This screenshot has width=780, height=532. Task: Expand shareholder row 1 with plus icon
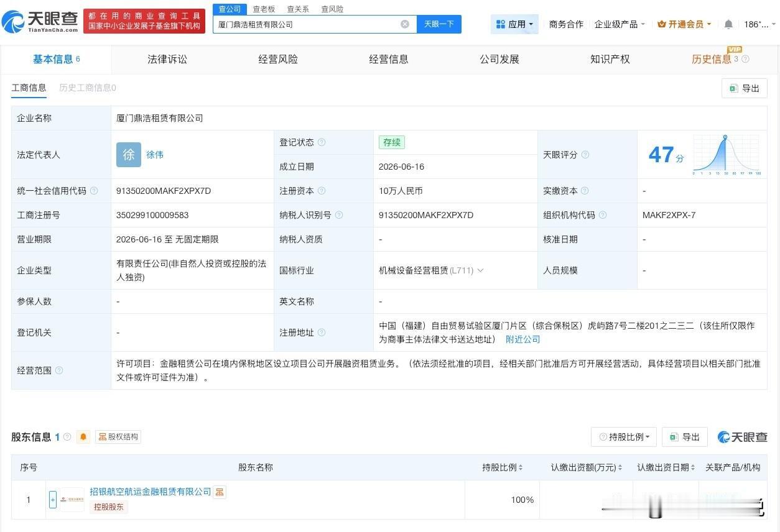53,500
